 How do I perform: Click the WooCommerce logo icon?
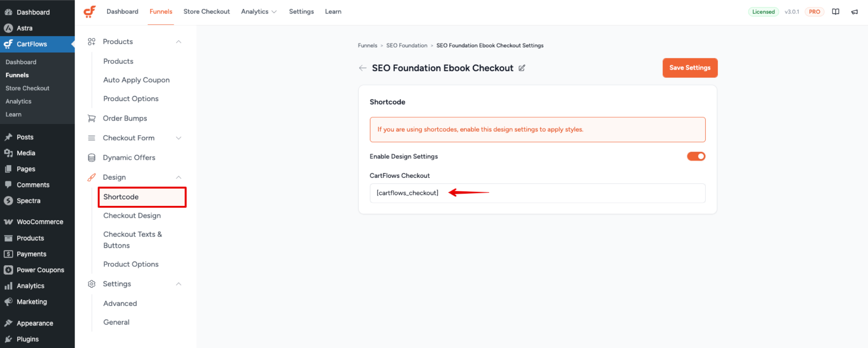(x=8, y=222)
